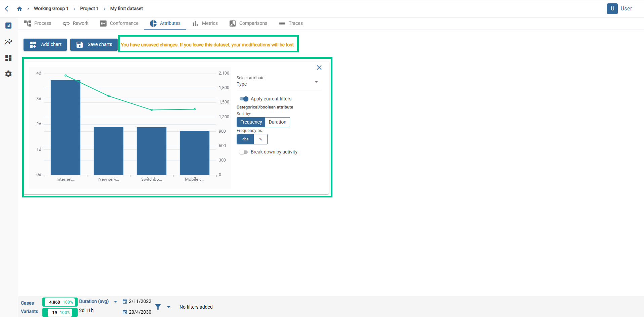This screenshot has height=317, width=644.
Task: Switch to the Metrics tab
Action: click(x=205, y=23)
